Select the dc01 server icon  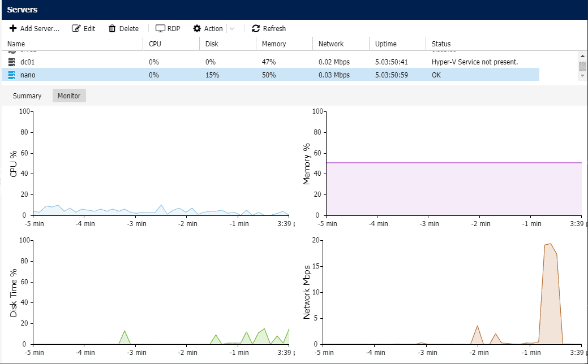[x=12, y=62]
